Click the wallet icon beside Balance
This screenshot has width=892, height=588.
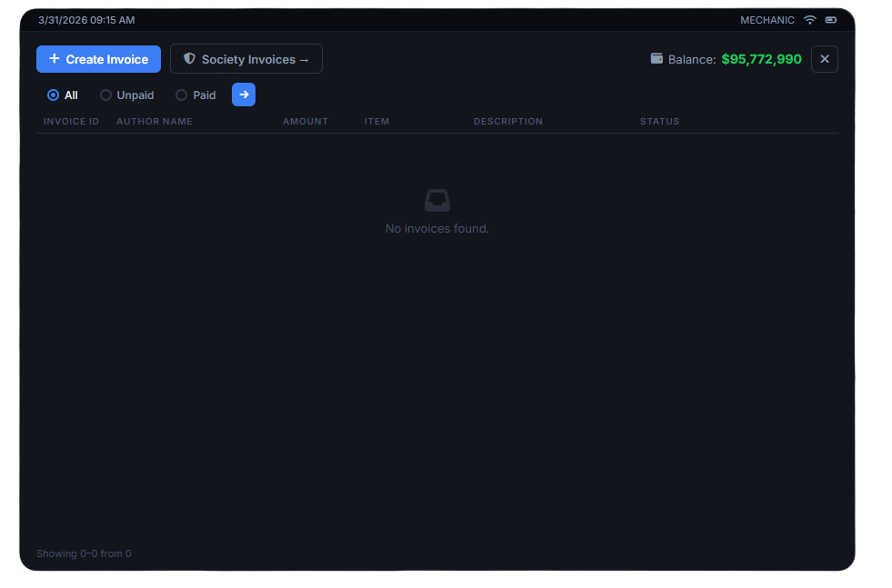coord(656,58)
